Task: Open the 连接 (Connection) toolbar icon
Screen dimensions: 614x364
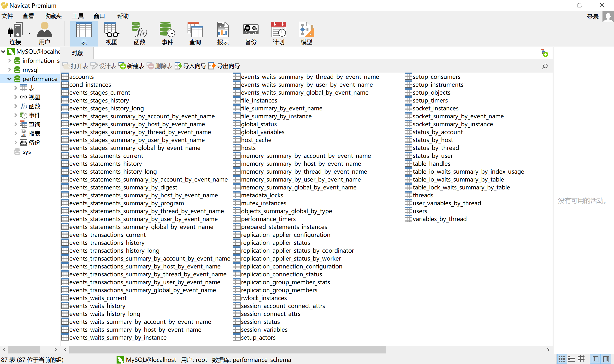Action: (x=15, y=33)
